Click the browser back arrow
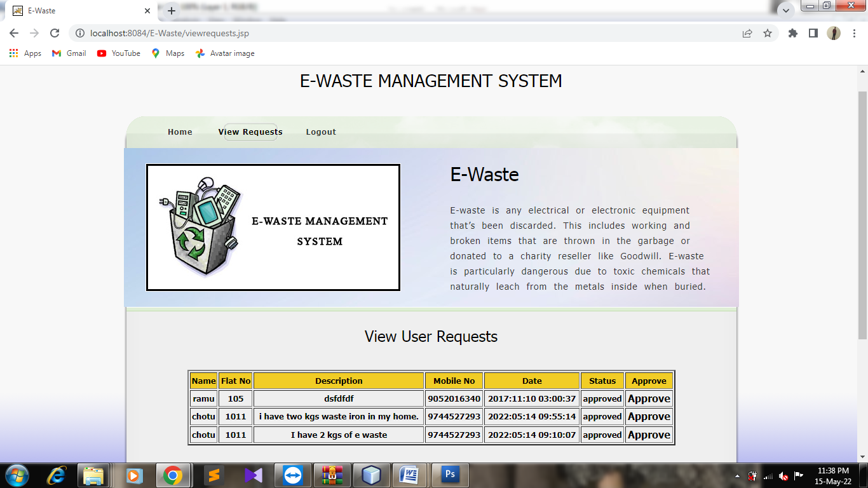Viewport: 868px width, 488px height. (x=14, y=33)
